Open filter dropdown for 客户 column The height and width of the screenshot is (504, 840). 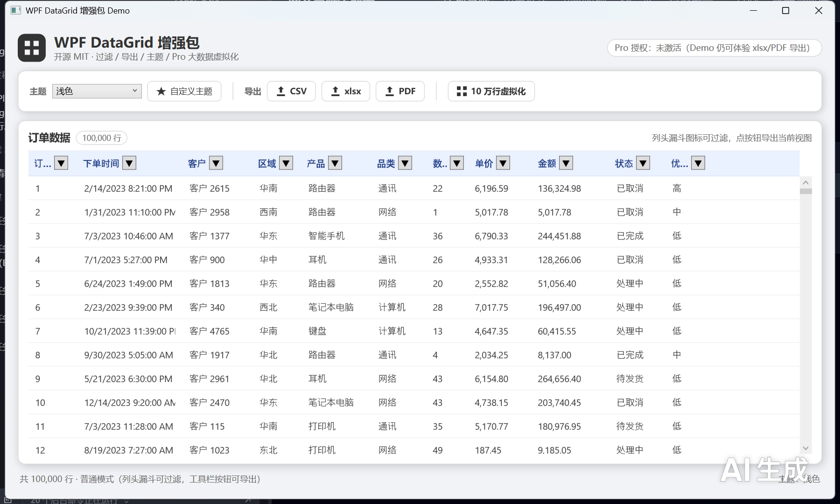(216, 163)
